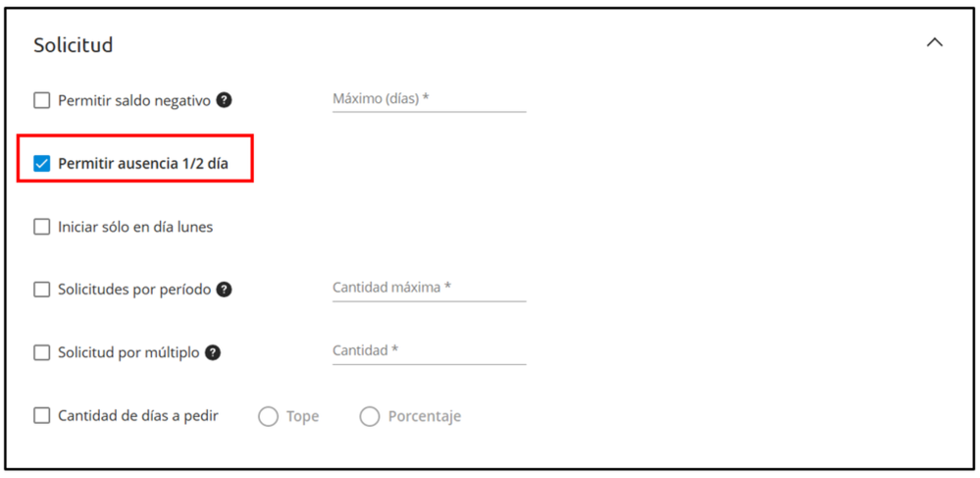
Task: Select the Tope radio option
Action: [269, 416]
